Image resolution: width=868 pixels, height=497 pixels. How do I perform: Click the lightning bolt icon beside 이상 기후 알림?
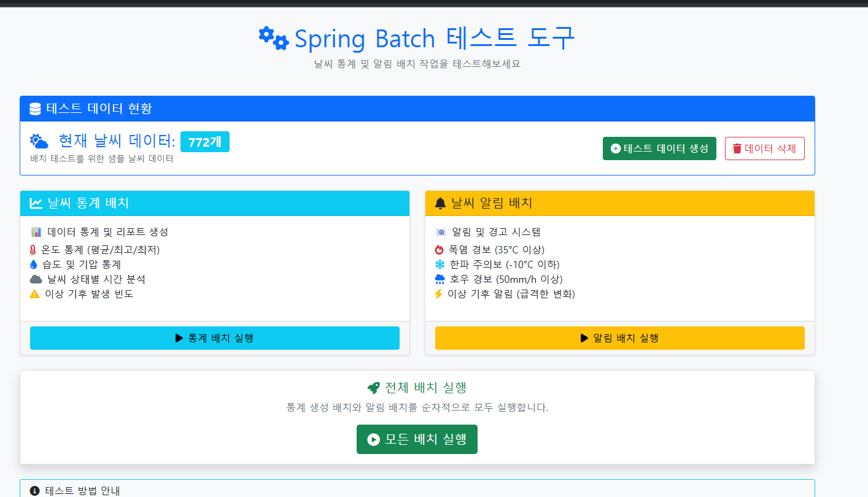[438, 294]
